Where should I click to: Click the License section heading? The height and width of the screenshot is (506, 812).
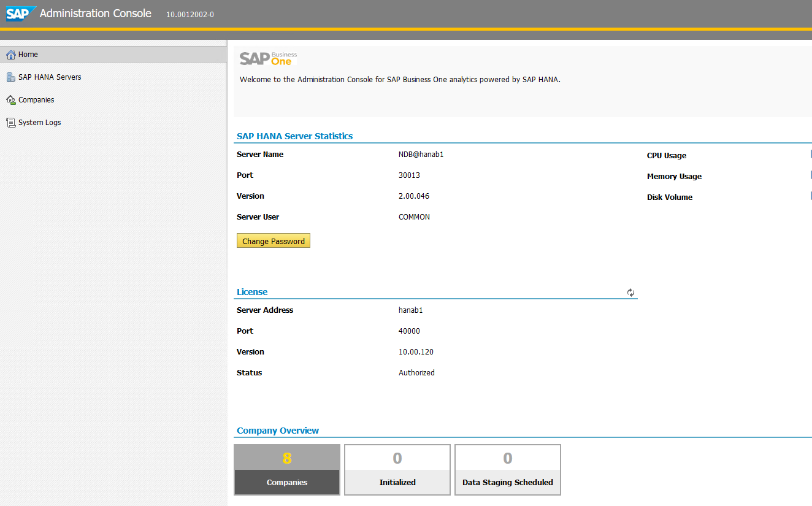point(252,292)
